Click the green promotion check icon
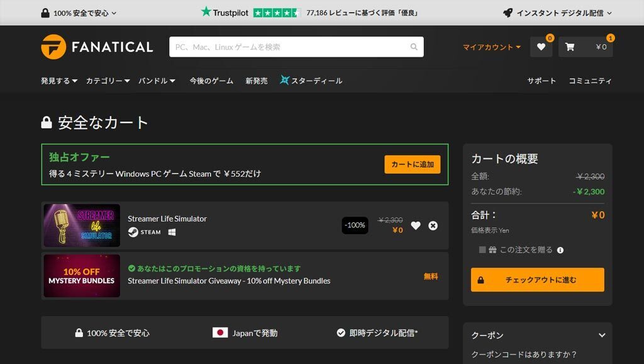This screenshot has width=644, height=364. click(x=131, y=268)
